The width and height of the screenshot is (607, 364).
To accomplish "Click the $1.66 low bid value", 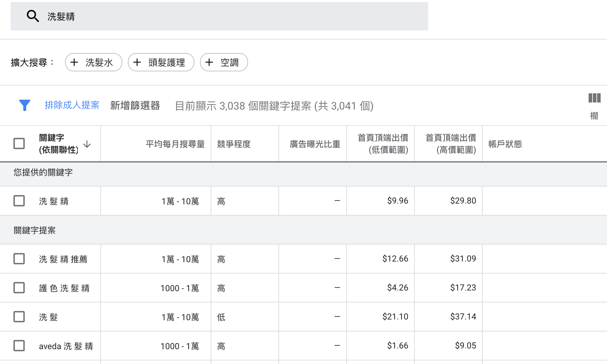I will pyautogui.click(x=398, y=346).
